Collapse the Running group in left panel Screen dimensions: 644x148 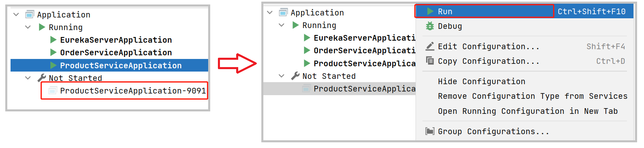28,27
